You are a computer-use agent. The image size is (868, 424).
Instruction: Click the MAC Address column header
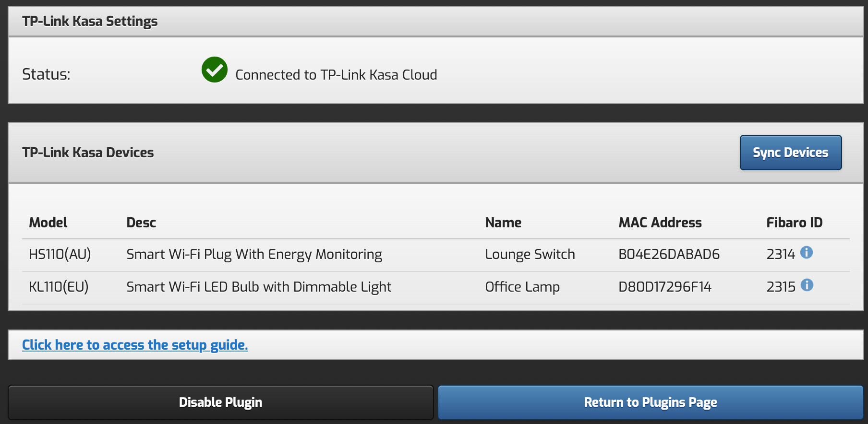(660, 223)
